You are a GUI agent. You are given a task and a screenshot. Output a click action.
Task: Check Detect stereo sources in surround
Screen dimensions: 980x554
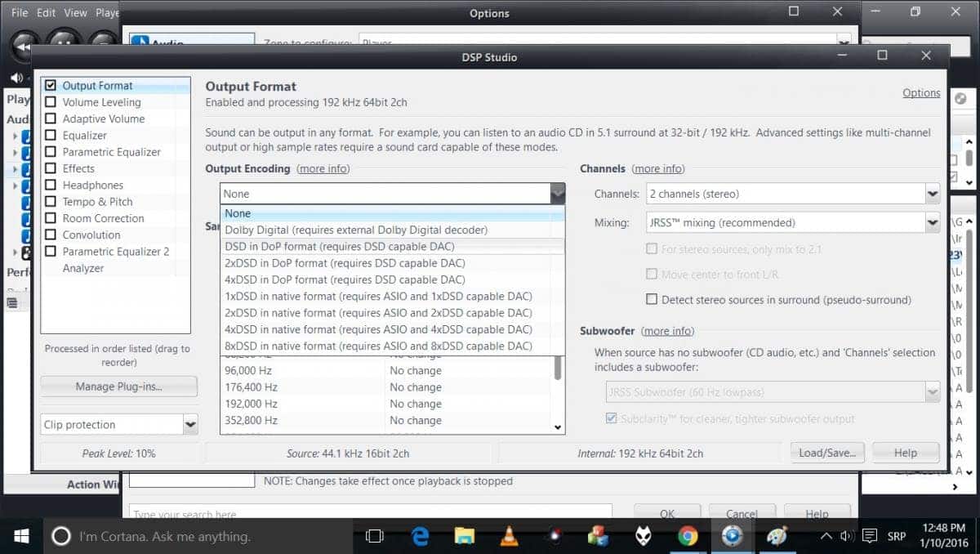click(x=652, y=300)
